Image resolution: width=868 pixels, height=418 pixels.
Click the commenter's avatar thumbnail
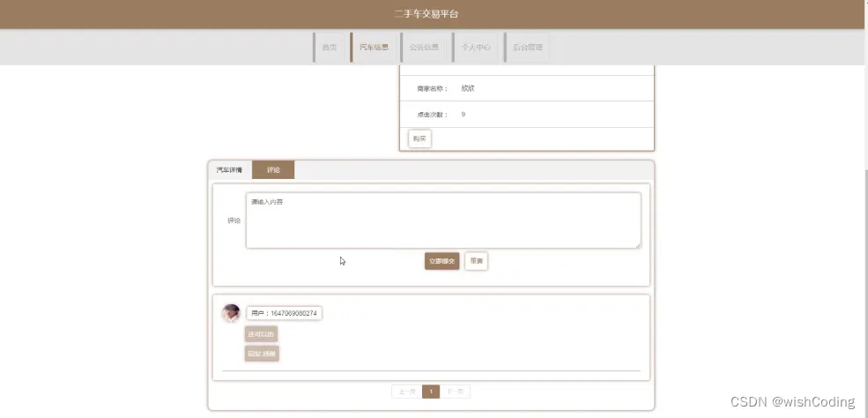[x=231, y=313]
